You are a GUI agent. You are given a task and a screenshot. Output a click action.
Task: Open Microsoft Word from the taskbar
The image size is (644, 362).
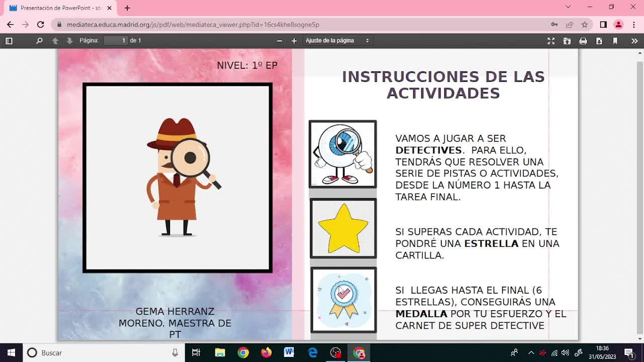tap(289, 352)
